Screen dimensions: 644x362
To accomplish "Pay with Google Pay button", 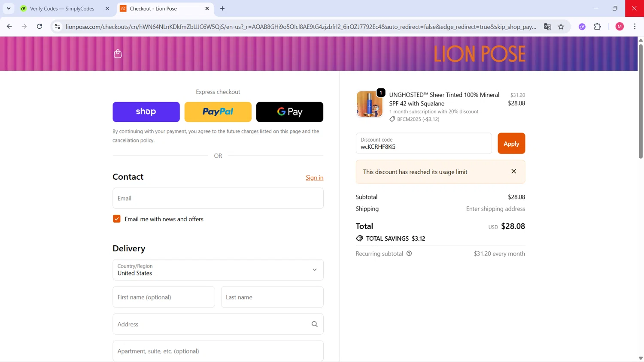I will point(290,112).
